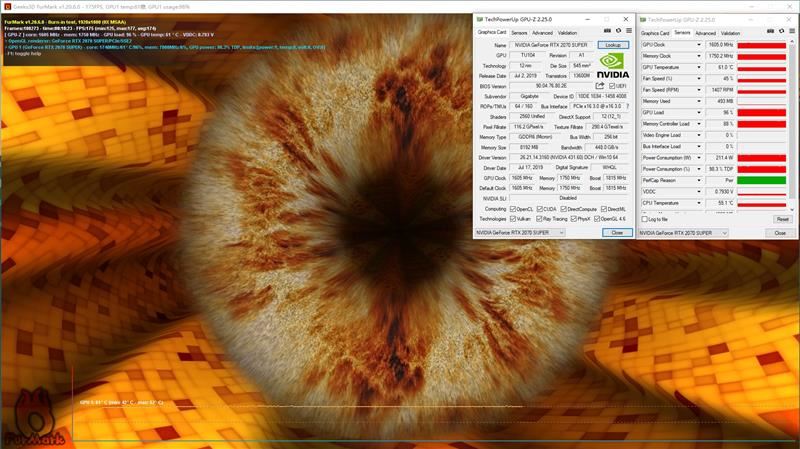This screenshot has height=449, width=800.
Task: Toggle the Vulkan checkbox
Action: 513,218
